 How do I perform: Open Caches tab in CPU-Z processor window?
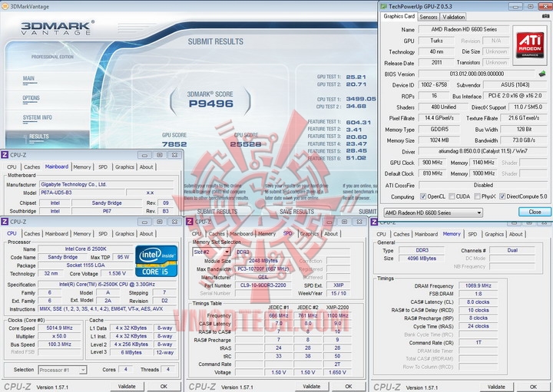(31, 234)
